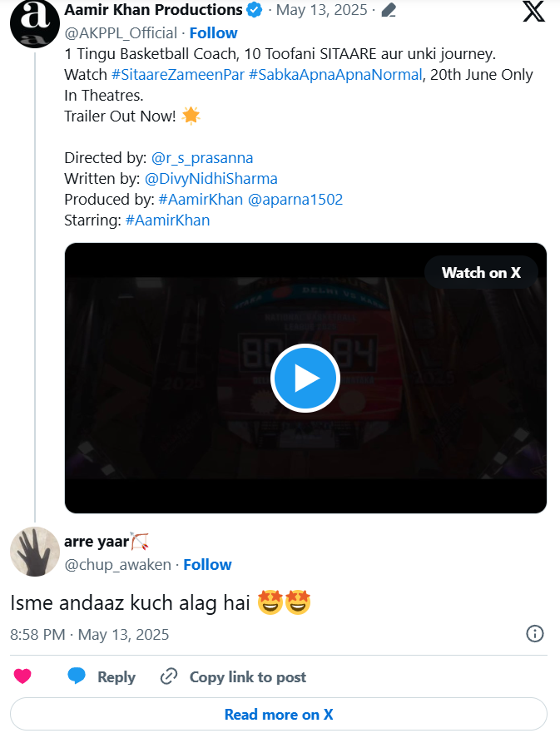The image size is (560, 738).
Task: Click Read more on X button
Action: click(x=279, y=715)
